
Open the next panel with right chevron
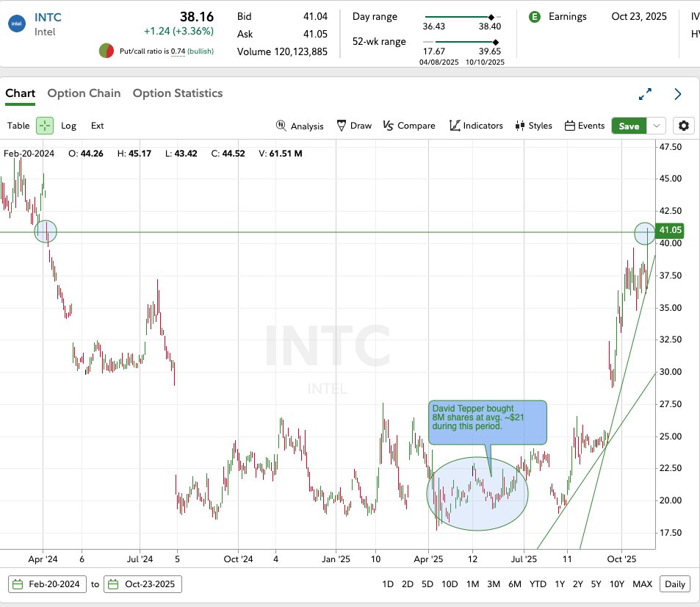click(678, 94)
